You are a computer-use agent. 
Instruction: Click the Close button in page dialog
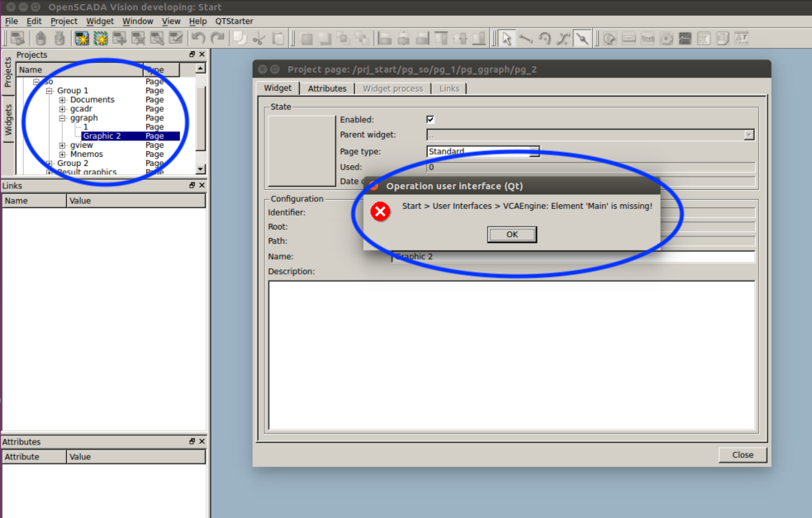(x=742, y=454)
